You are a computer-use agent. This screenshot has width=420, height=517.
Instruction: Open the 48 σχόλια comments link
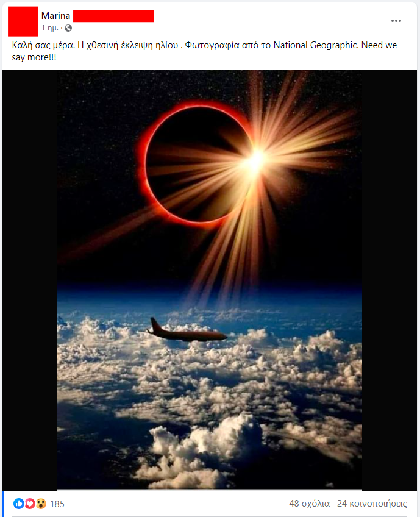click(x=309, y=504)
